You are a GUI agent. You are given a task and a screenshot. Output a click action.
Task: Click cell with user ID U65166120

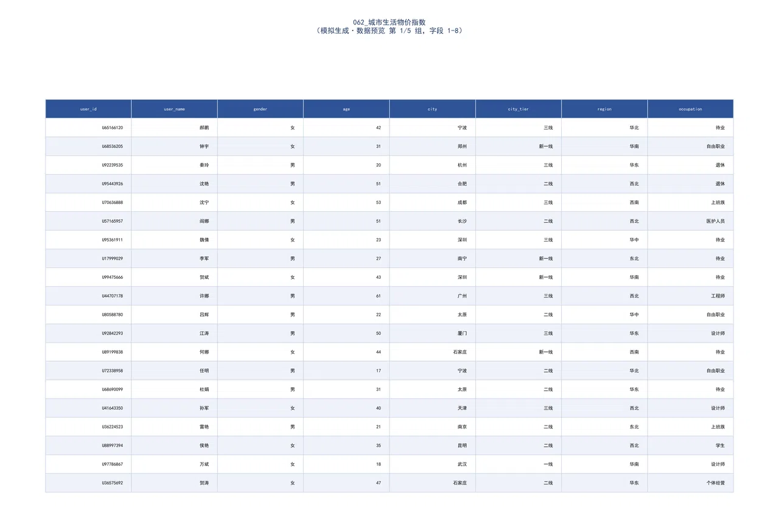pyautogui.click(x=88, y=128)
